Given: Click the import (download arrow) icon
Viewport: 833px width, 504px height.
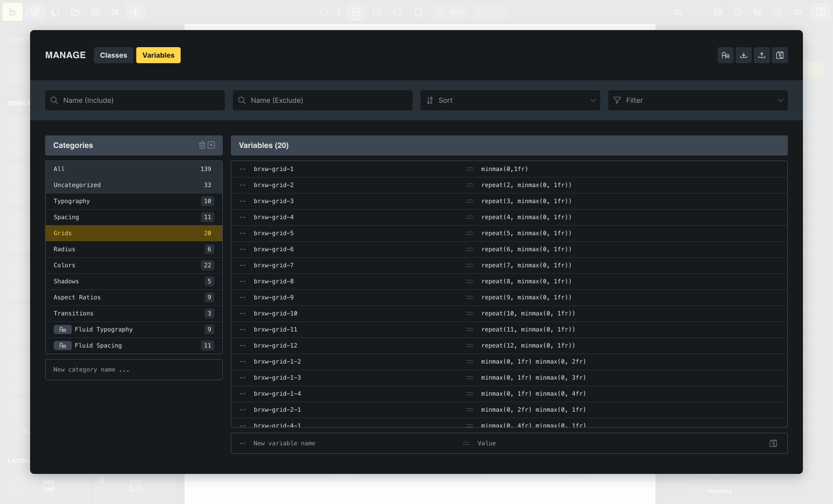Looking at the screenshot, I should click(x=743, y=55).
